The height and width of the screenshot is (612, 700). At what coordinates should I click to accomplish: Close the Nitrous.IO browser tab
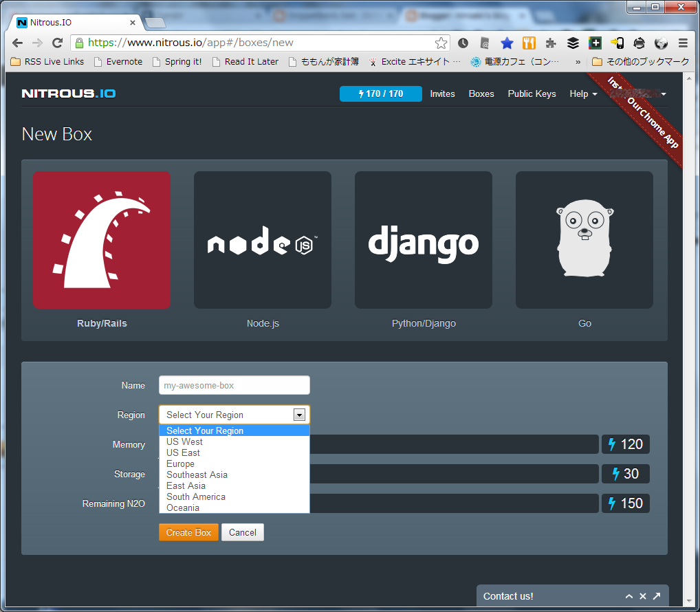coord(133,22)
